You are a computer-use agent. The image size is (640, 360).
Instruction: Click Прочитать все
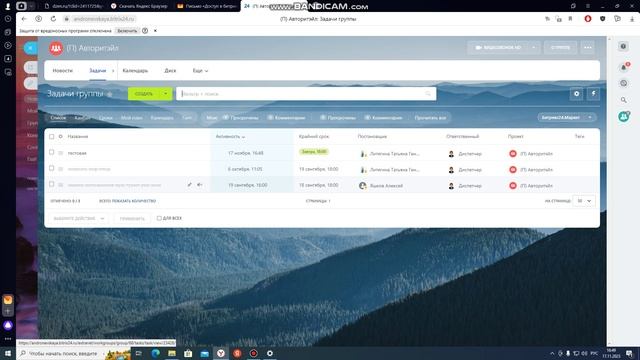pyautogui.click(x=430, y=118)
